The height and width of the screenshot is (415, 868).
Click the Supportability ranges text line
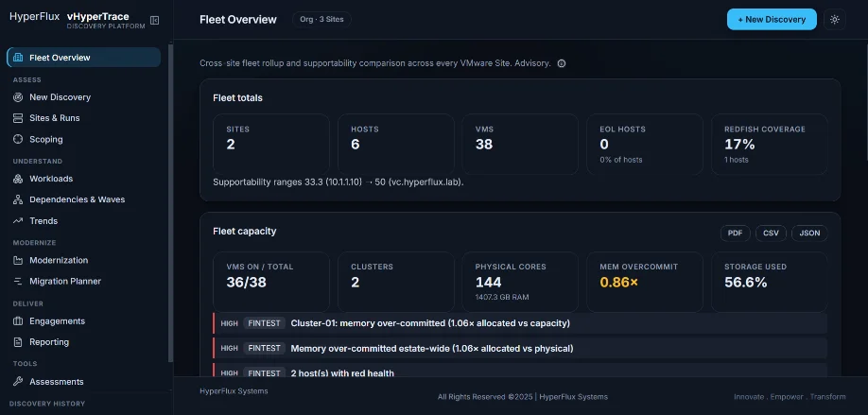pyautogui.click(x=339, y=182)
